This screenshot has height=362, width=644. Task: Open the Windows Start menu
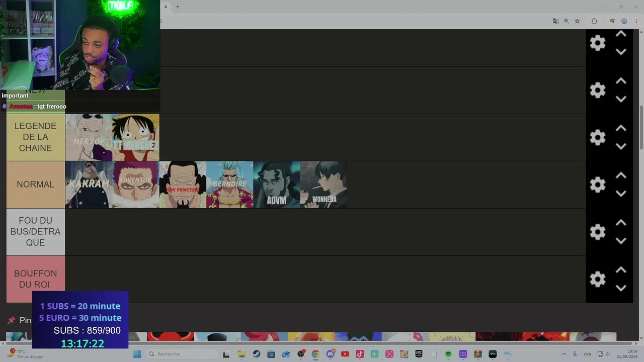[137, 354]
